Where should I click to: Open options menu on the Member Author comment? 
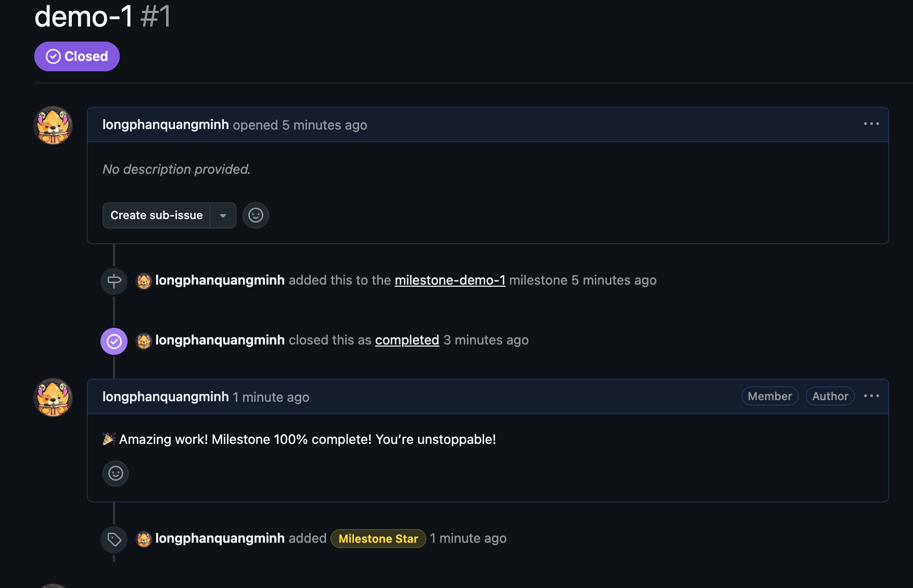871,396
